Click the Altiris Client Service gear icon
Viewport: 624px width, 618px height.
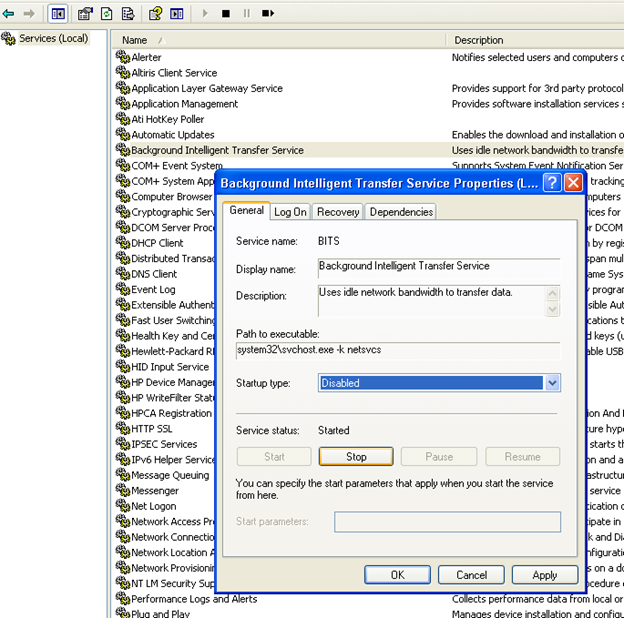(123, 72)
